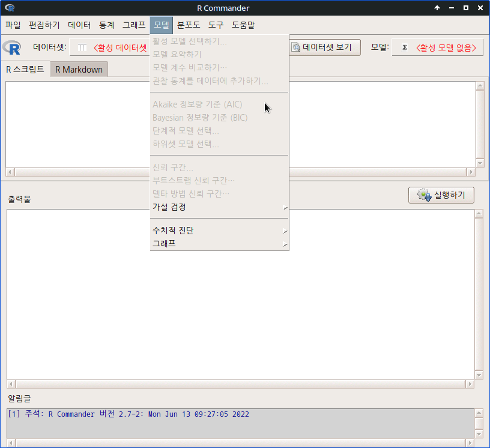Click the R Commander 버전 message line
Viewport: 490px width, 448px height.
click(129, 414)
